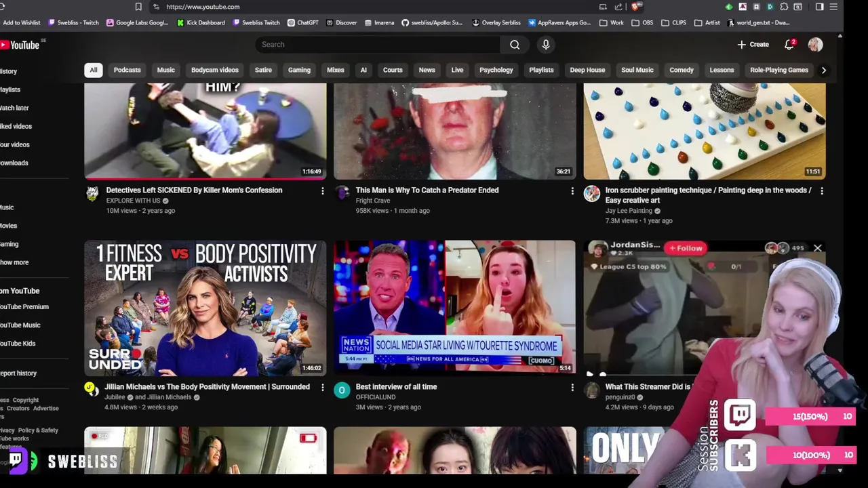868x488 pixels.
Task: Click the Follow button on preview
Action: coord(686,248)
